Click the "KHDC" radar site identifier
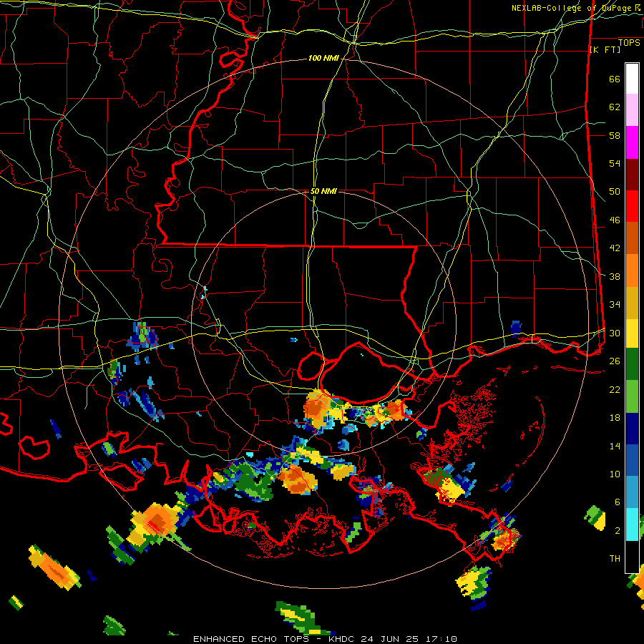The height and width of the screenshot is (644, 644). click(x=342, y=639)
